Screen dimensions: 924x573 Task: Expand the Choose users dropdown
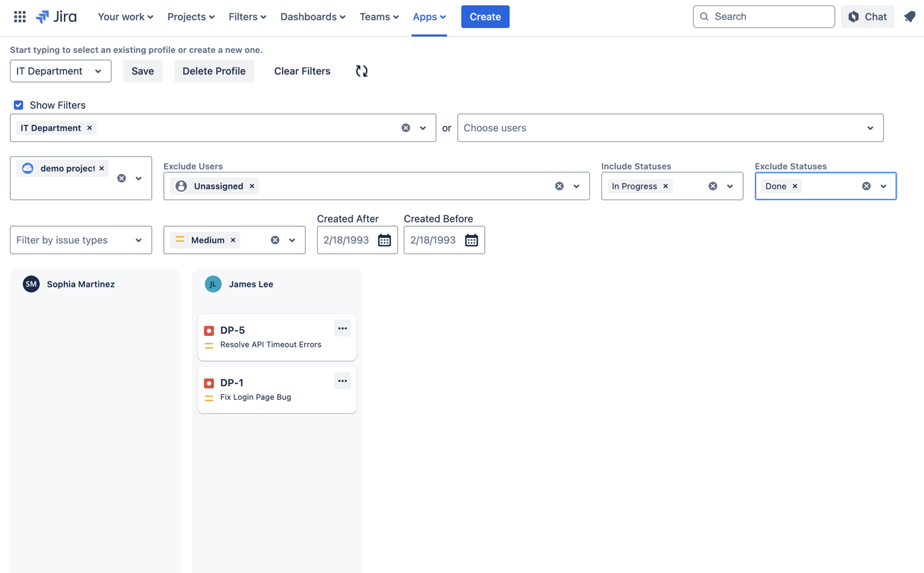(870, 128)
